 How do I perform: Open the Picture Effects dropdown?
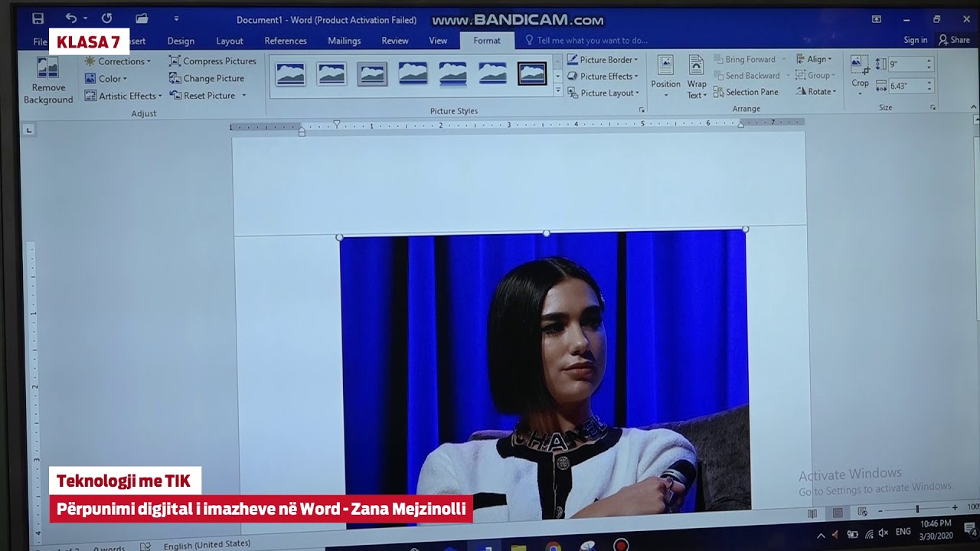coord(603,77)
